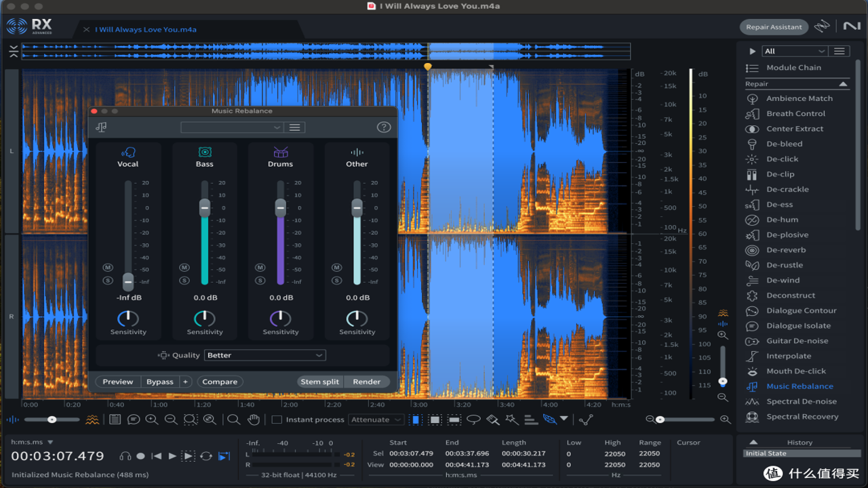The width and height of the screenshot is (868, 488).
Task: Solo the Vocal stem
Action: 108,281
